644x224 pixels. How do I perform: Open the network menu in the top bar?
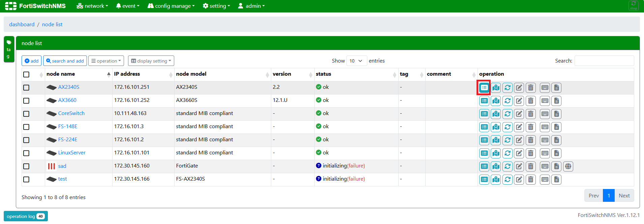pos(92,6)
